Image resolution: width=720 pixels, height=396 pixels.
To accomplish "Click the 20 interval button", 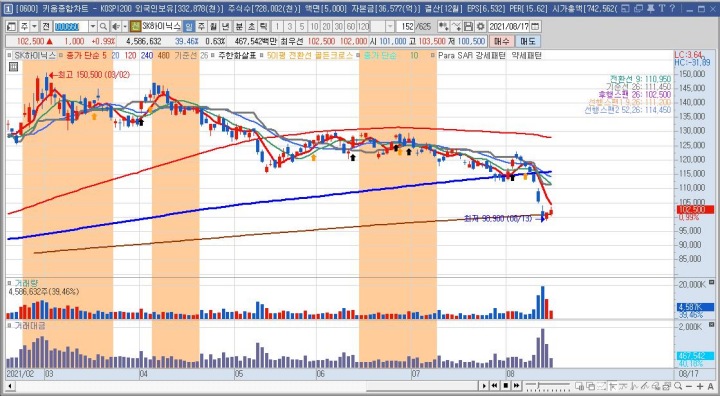I will coord(326,27).
